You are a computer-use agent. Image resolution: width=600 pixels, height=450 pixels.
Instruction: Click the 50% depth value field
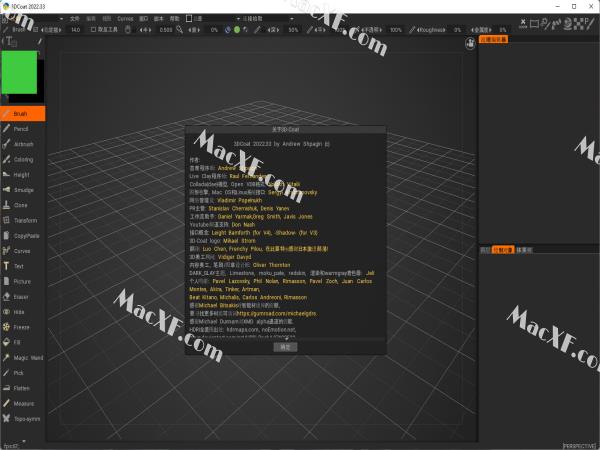click(x=293, y=29)
